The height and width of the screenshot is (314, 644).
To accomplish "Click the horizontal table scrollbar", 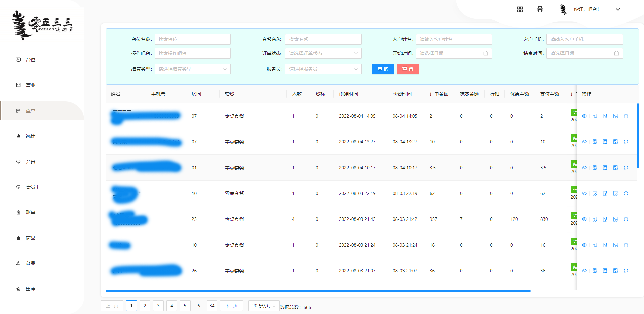I will (x=318, y=291).
